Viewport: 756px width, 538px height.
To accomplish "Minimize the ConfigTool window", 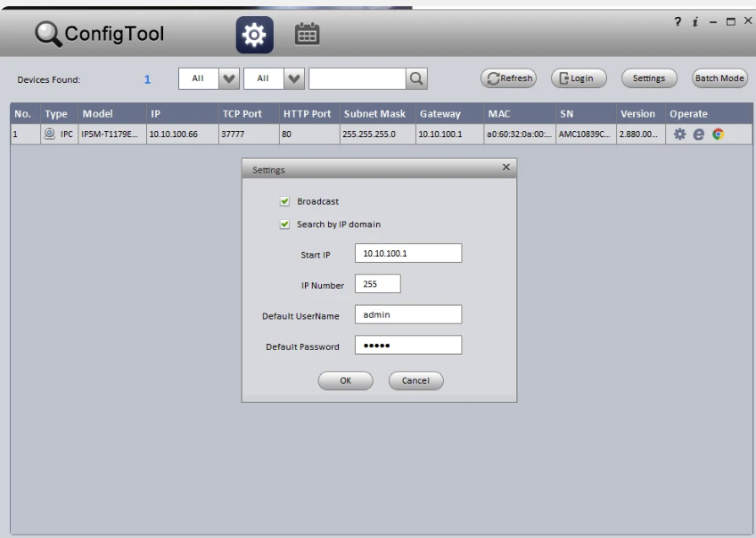I will click(713, 22).
